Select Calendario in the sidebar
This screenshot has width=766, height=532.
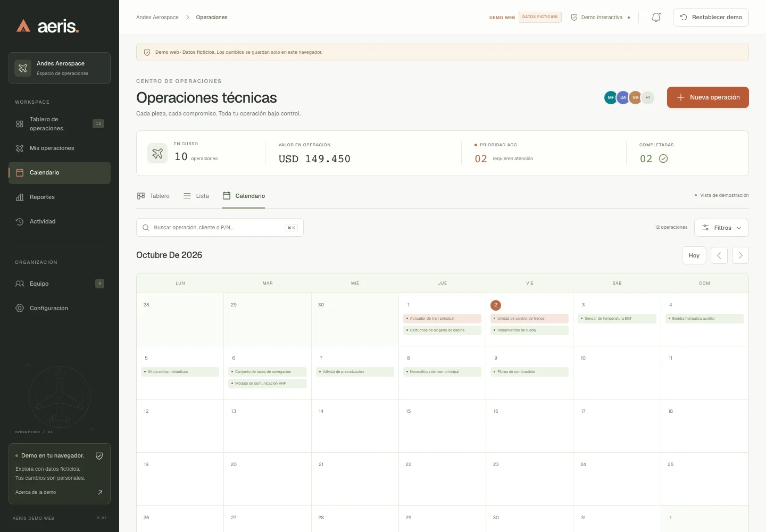point(60,173)
